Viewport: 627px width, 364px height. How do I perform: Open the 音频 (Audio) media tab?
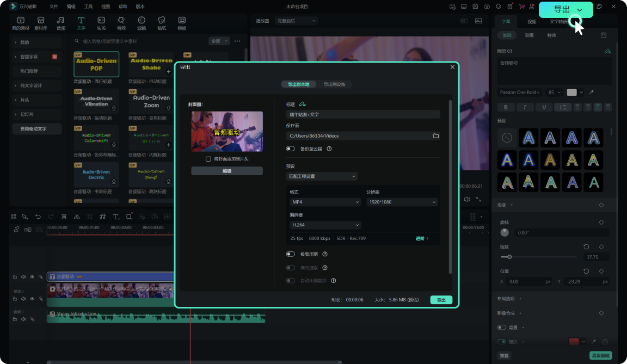(61, 23)
